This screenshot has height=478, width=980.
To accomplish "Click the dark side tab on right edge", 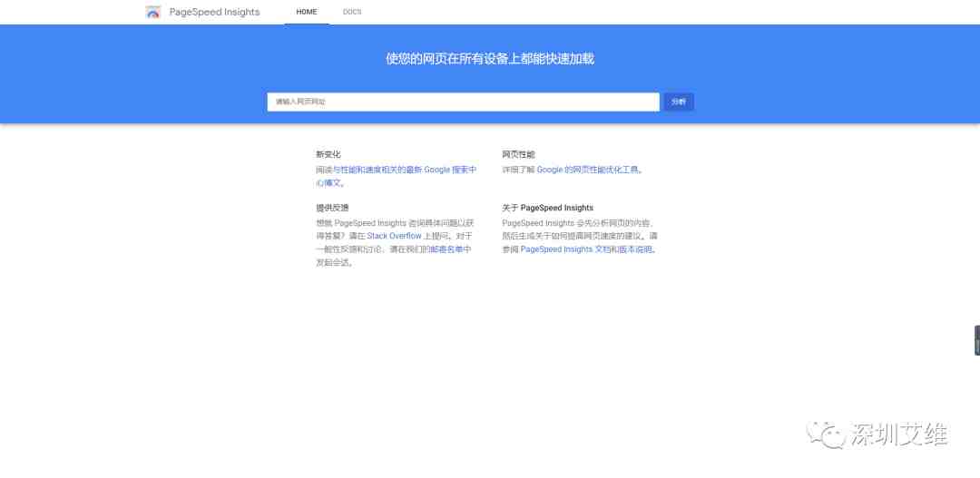I will 976,340.
